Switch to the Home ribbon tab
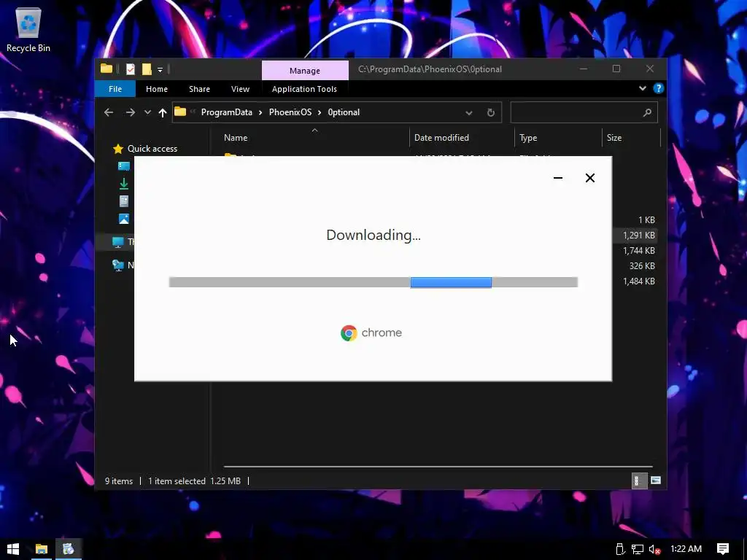The image size is (747, 560). (x=157, y=89)
